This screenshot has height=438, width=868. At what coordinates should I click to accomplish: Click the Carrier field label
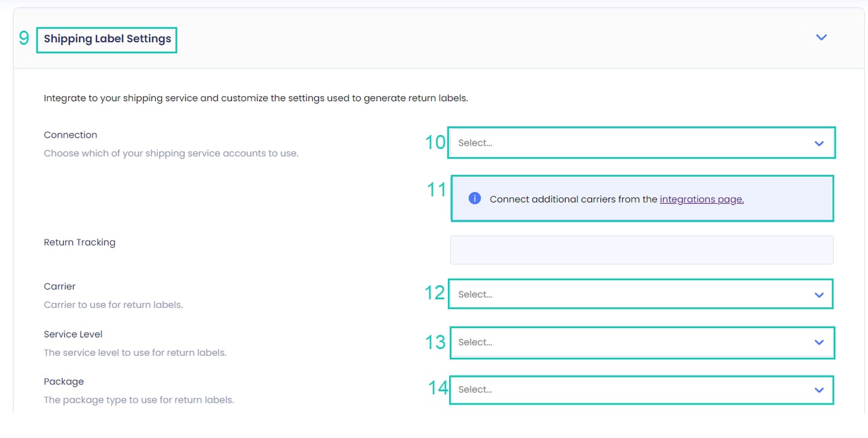click(59, 287)
